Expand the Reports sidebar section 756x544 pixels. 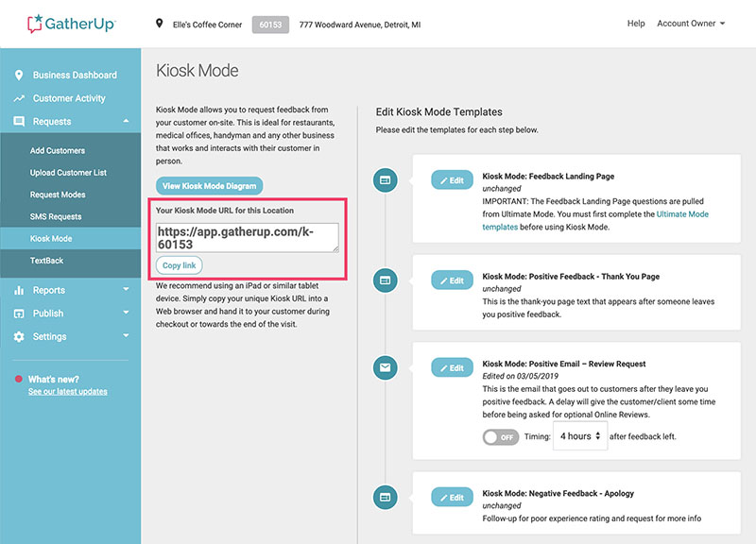click(x=126, y=289)
